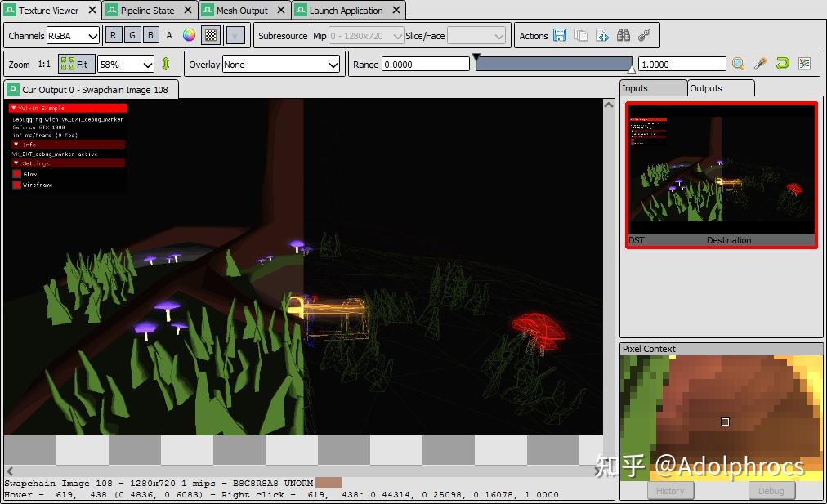The image size is (827, 504).
Task: Click the History button at bottom right
Action: point(670,490)
